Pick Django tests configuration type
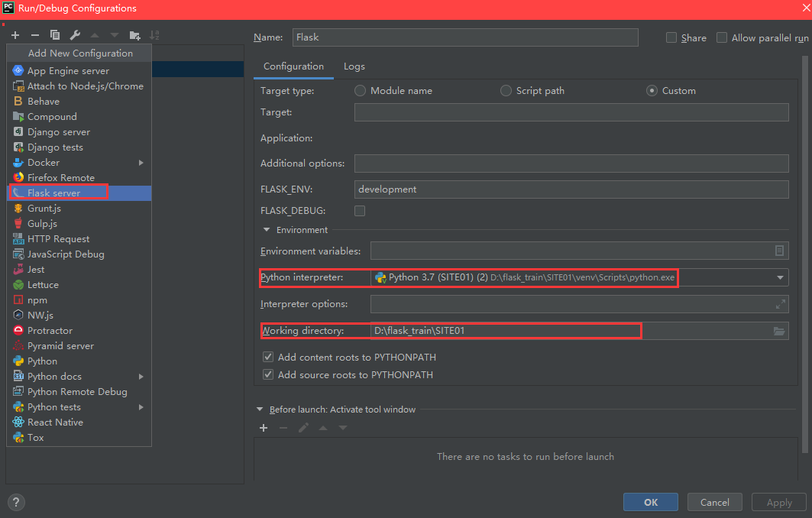The width and height of the screenshot is (812, 518). pyautogui.click(x=79, y=147)
